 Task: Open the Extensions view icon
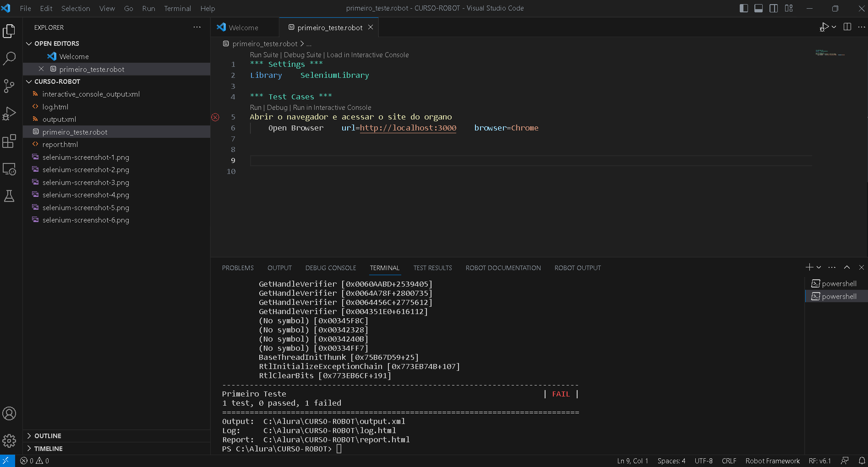tap(9, 141)
